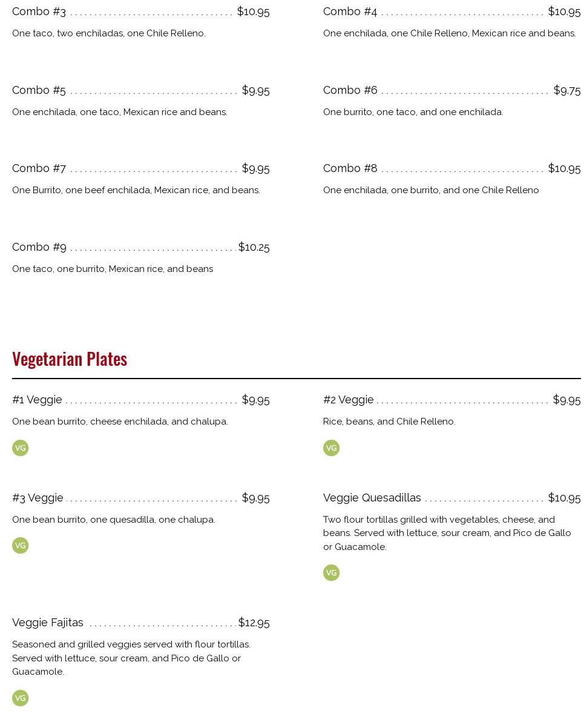Click the VG badge under #3 Veggie
Viewport: 584px width, 728px height.
point(20,546)
